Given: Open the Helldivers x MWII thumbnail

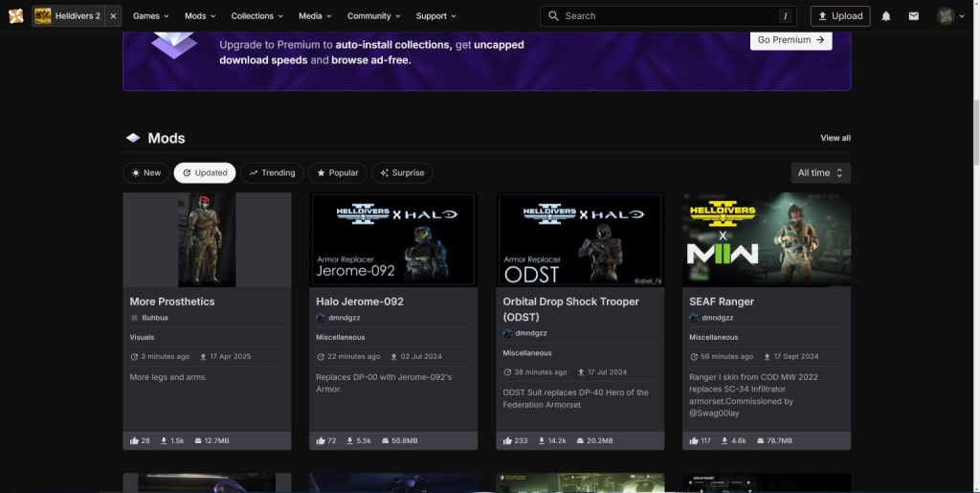Looking at the screenshot, I should point(767,240).
